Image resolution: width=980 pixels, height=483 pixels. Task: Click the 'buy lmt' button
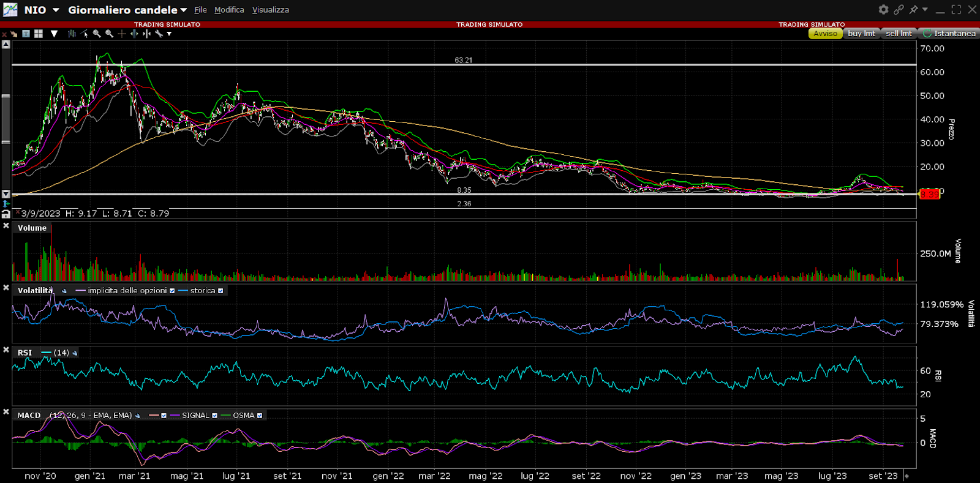[861, 34]
